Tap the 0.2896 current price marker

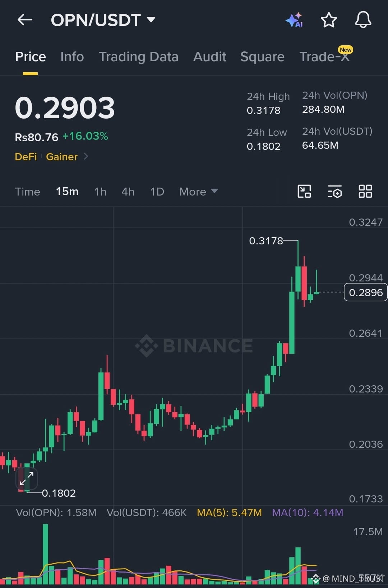coord(365,292)
